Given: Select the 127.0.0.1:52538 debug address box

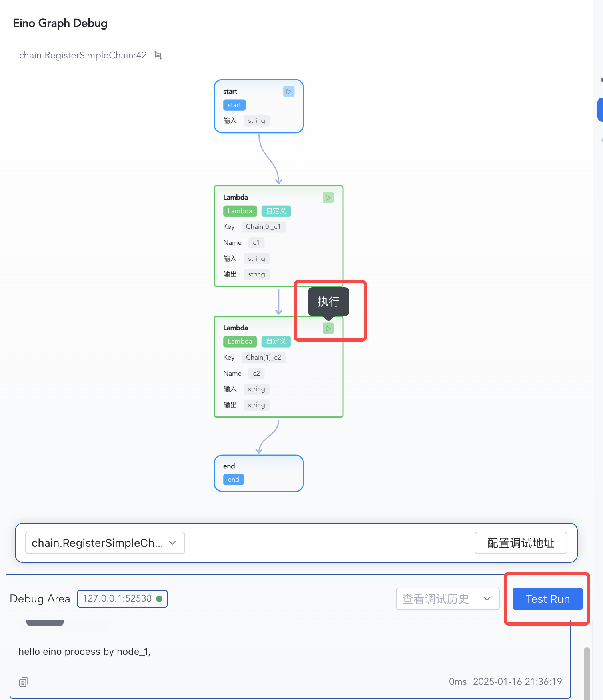Looking at the screenshot, I should 117,599.
